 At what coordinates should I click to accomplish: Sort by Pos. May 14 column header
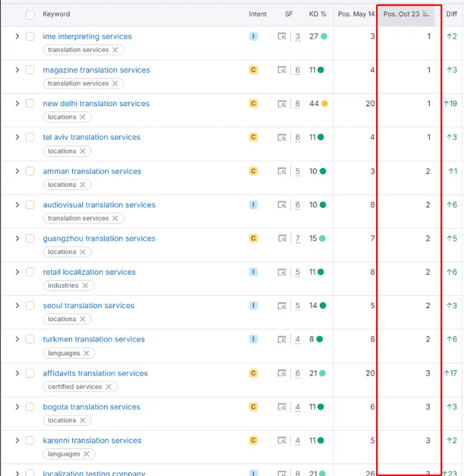356,14
